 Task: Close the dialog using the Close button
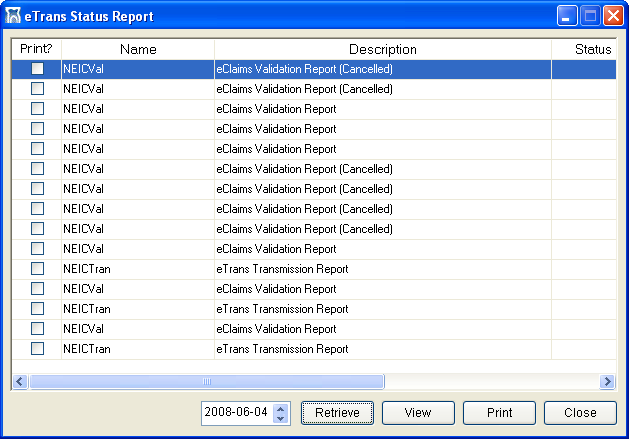[x=580, y=413]
